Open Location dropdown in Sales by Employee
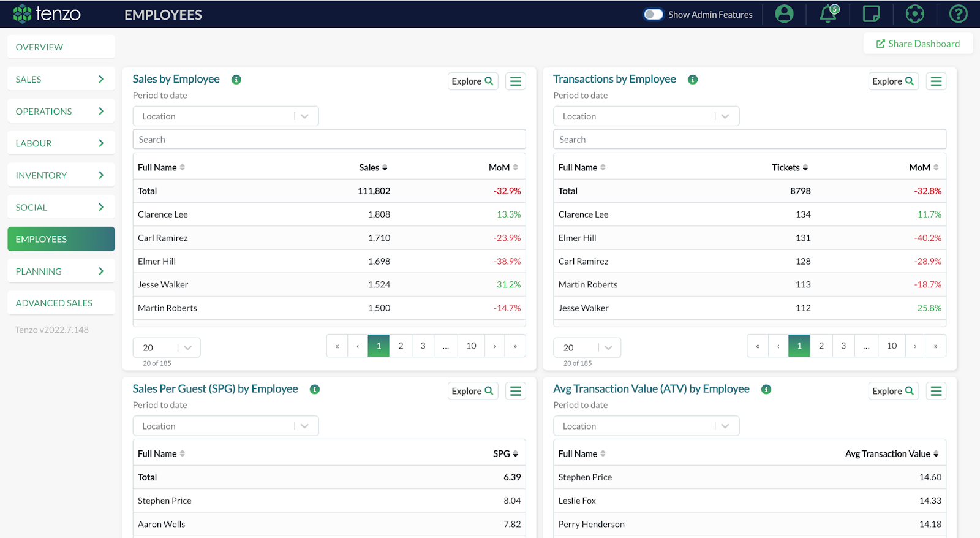The width and height of the screenshot is (980, 538). click(x=225, y=116)
